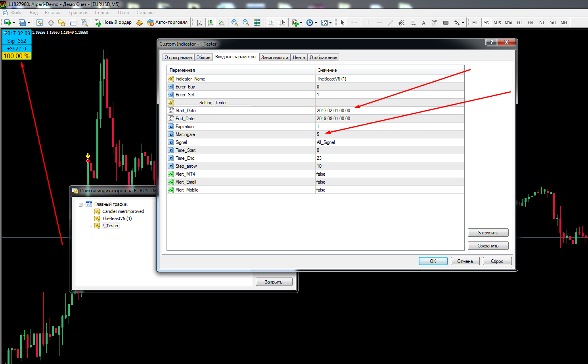The width and height of the screenshot is (588, 364).
Task: Switch timeframe to M15
Action: click(497, 23)
